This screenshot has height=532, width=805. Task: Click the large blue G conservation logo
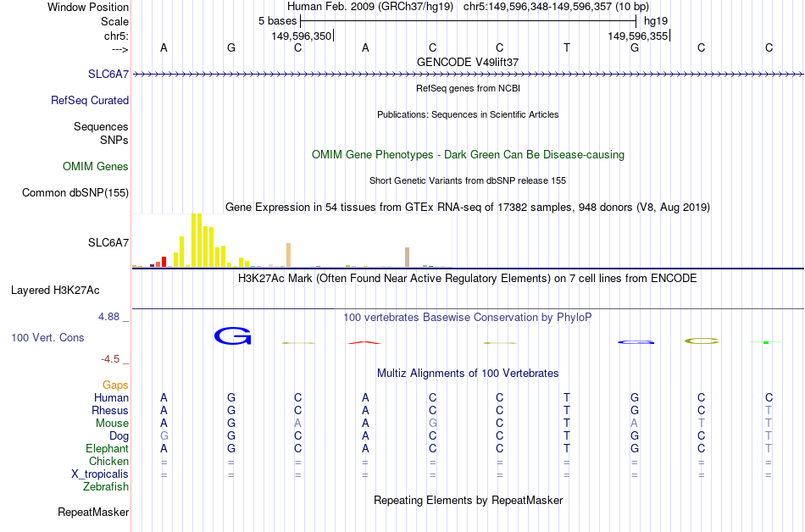pyautogui.click(x=232, y=336)
